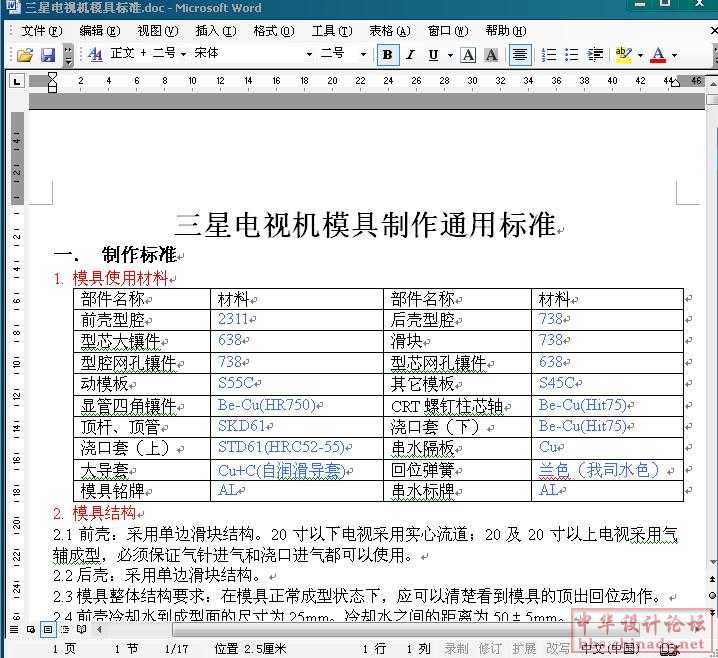The image size is (718, 658).
Task: Click the Save floppy disk icon
Action: [x=48, y=55]
